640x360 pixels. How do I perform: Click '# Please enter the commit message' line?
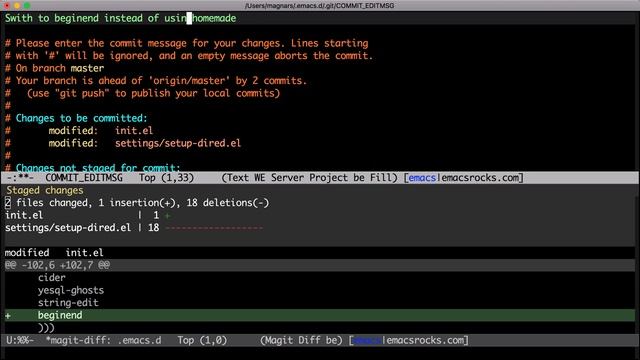point(187,43)
